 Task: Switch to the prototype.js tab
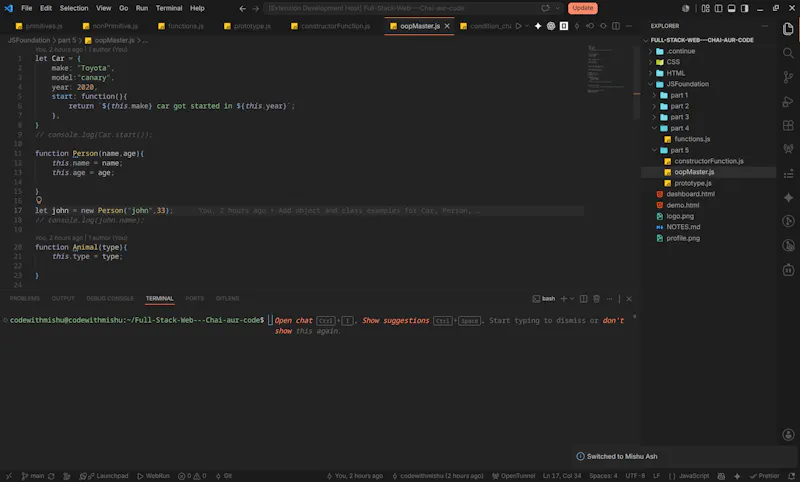[x=247, y=26]
